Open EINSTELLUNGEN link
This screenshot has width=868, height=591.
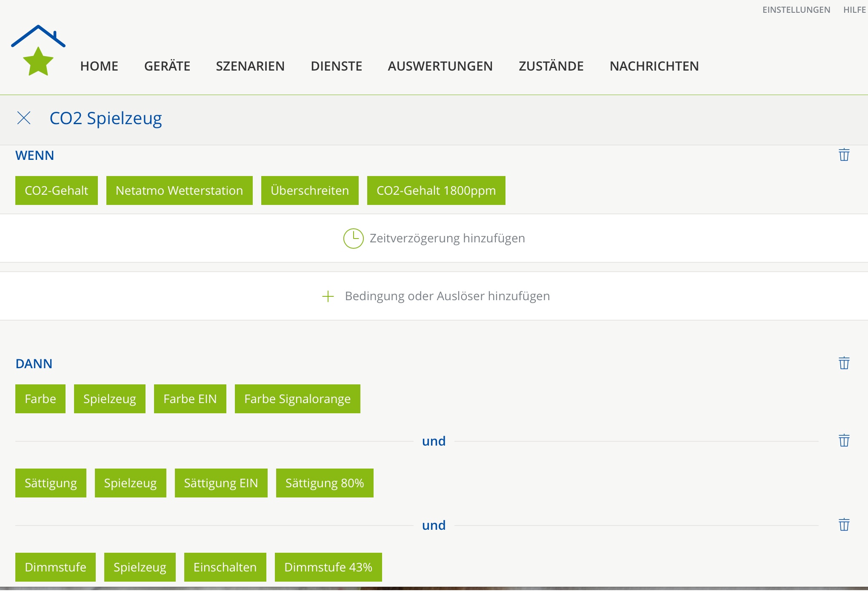tap(796, 10)
